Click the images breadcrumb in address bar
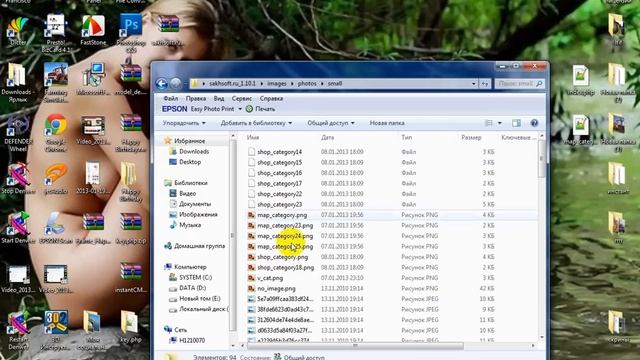 [277, 84]
